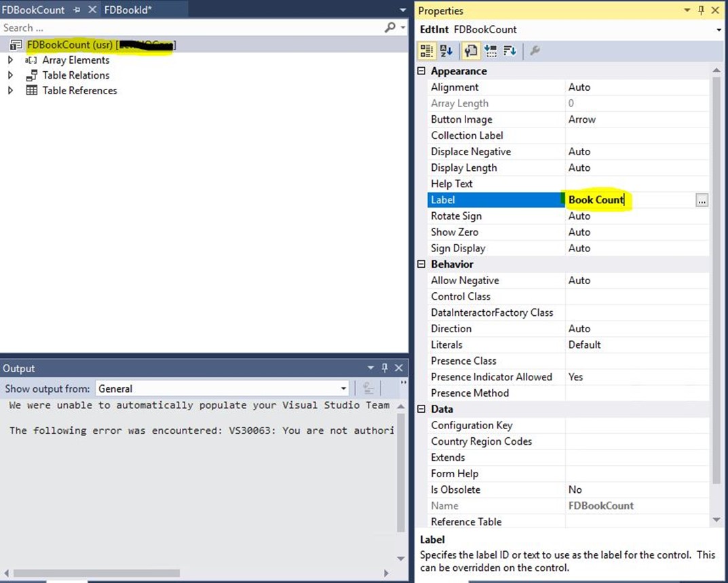Pin the FDBookCount document tab

pyautogui.click(x=77, y=10)
